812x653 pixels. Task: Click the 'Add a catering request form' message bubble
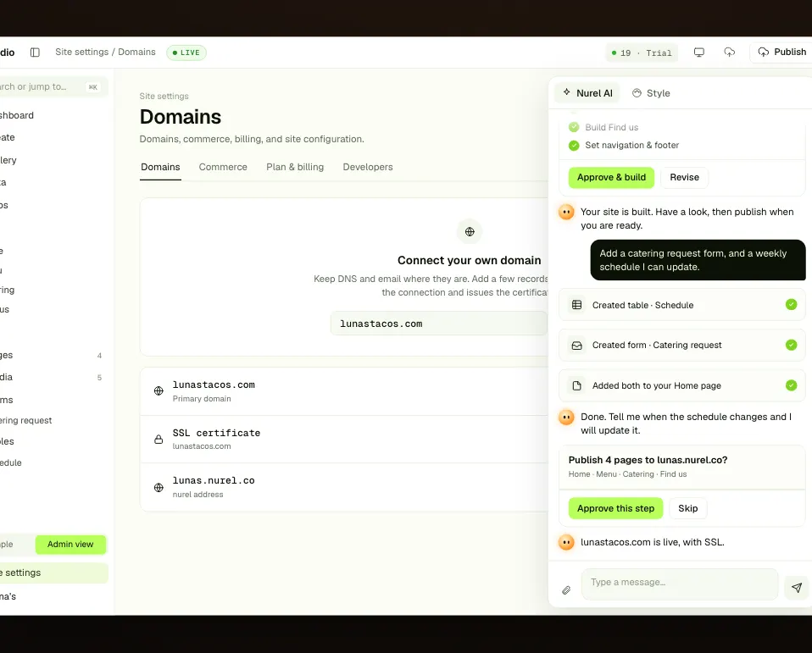pyautogui.click(x=698, y=260)
